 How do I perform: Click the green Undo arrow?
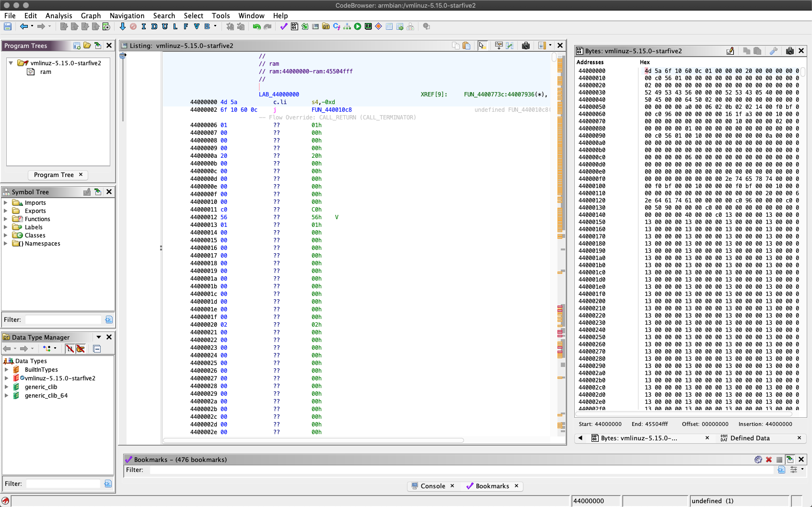pos(256,27)
